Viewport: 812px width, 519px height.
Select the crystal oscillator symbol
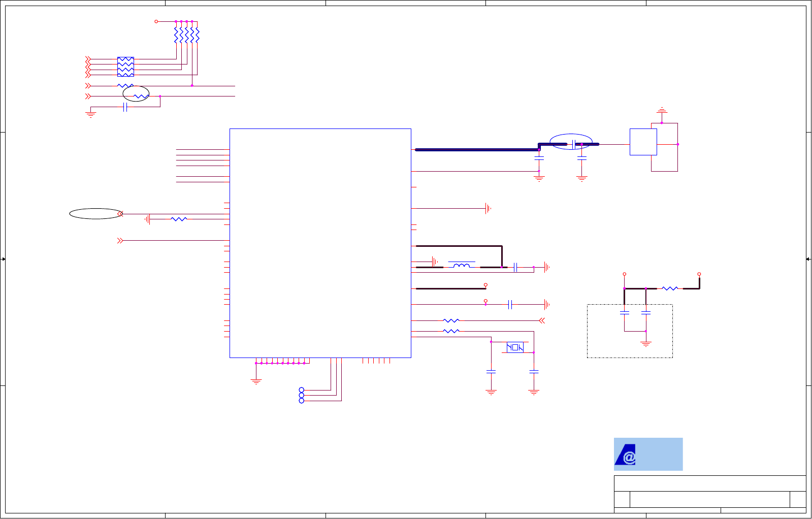point(515,347)
